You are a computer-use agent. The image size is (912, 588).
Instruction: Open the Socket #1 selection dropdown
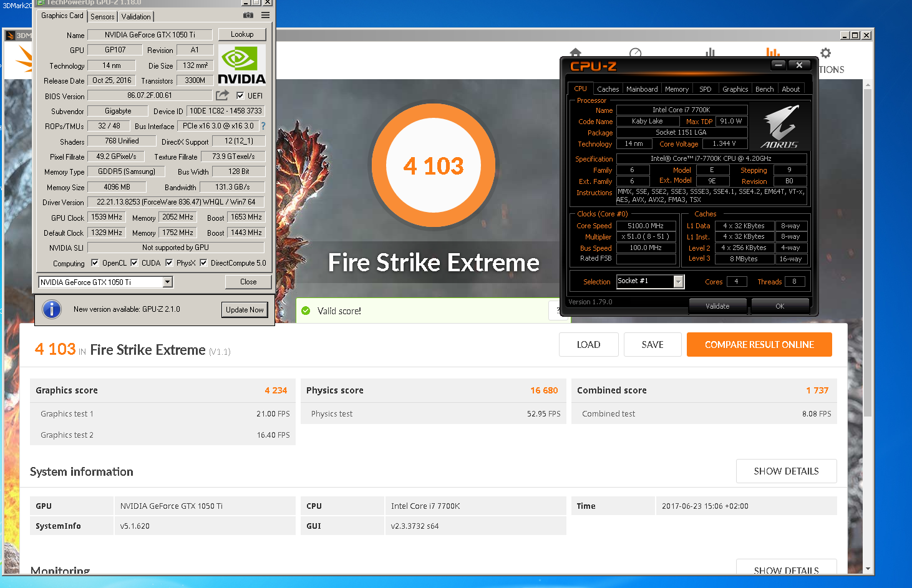(x=679, y=282)
